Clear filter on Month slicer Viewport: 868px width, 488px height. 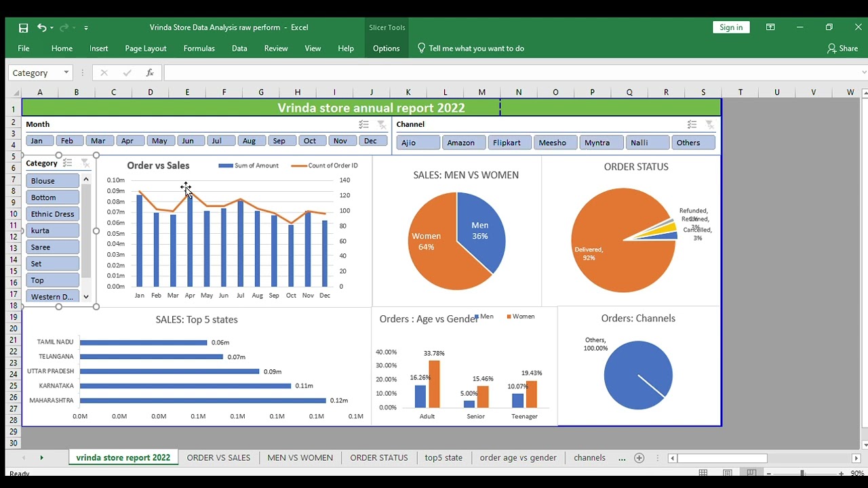click(x=381, y=125)
